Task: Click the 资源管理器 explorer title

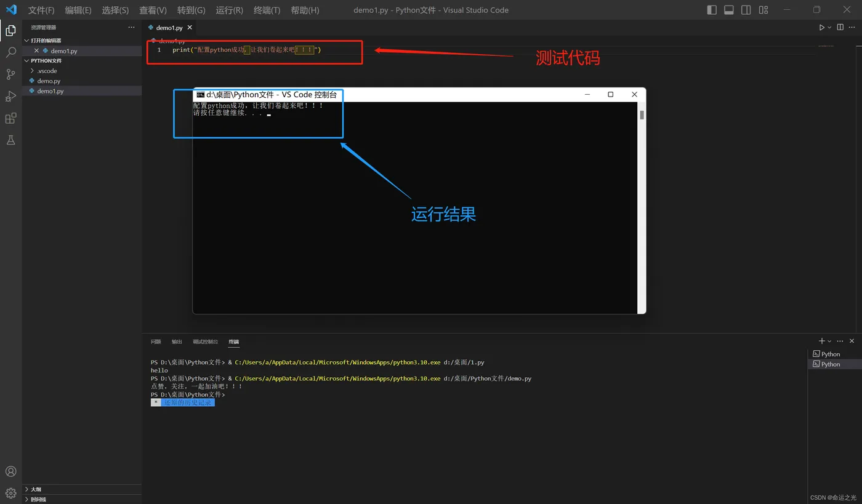Action: (44, 28)
